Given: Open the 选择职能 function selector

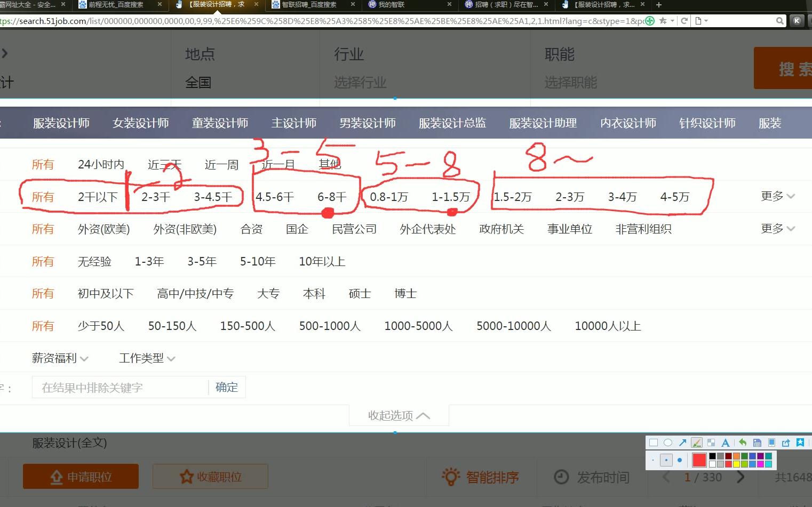Looking at the screenshot, I should click(570, 82).
